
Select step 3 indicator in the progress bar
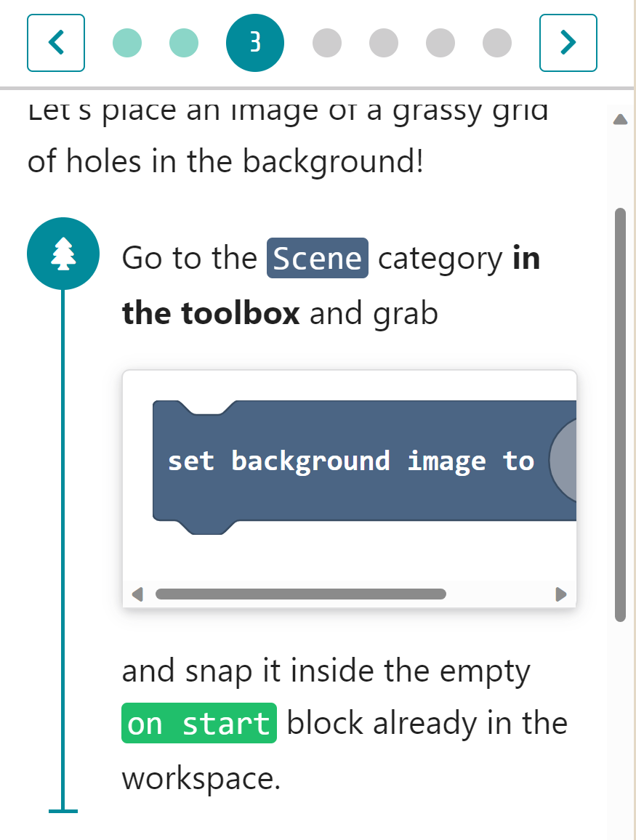[254, 42]
